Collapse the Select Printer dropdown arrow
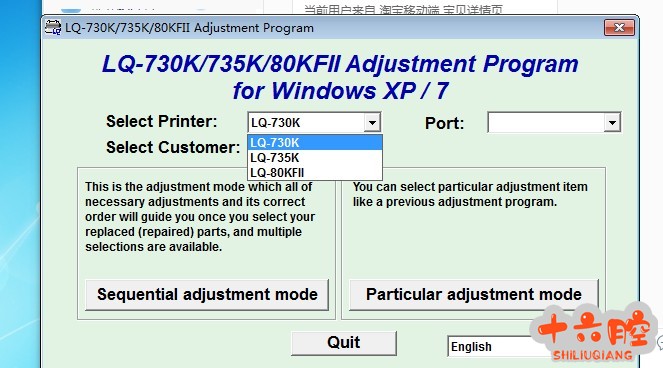This screenshot has width=663, height=368. (x=372, y=123)
